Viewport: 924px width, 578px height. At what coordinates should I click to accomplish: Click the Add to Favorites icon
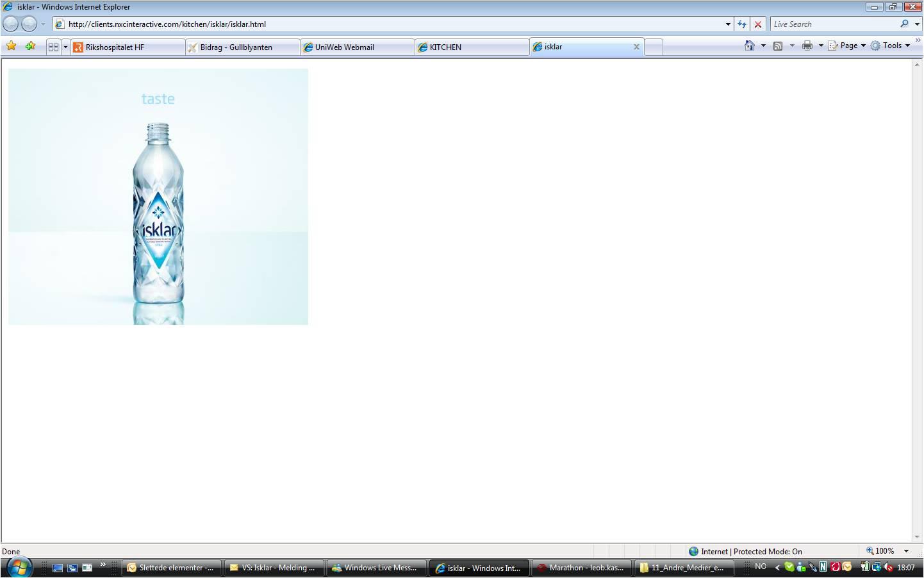click(30, 46)
